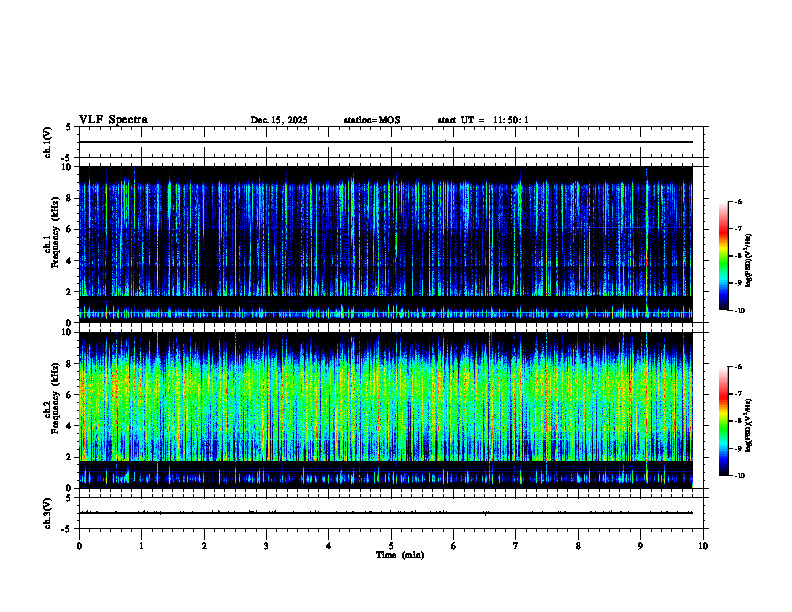Select the "start UT = 11:50: 1" text

click(x=483, y=120)
